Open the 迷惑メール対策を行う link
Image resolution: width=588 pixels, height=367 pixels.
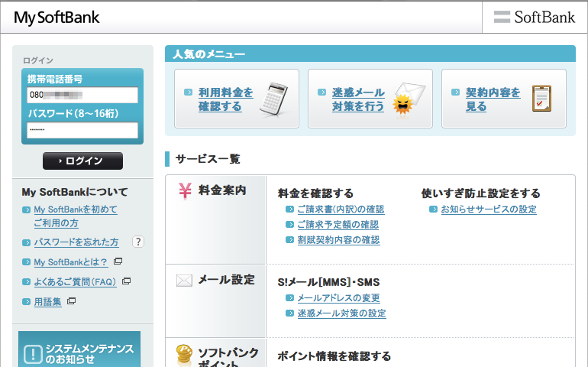point(358,99)
